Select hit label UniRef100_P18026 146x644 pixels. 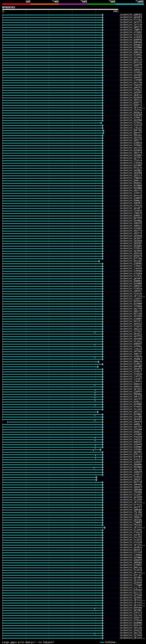click(131, 294)
